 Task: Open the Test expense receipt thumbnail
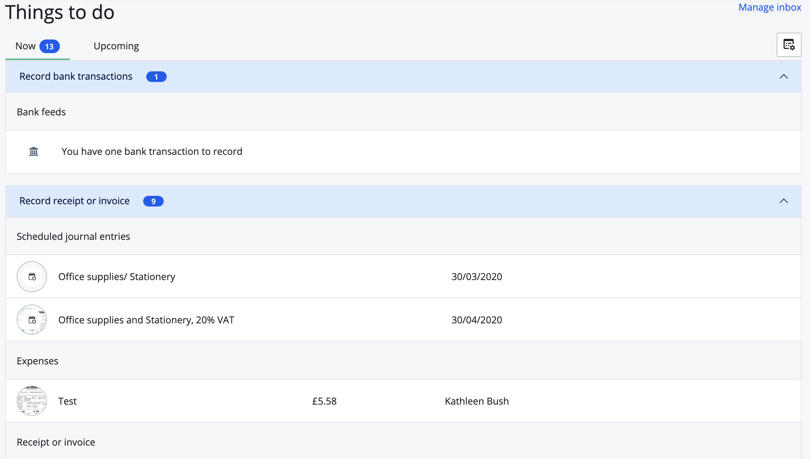tap(32, 401)
